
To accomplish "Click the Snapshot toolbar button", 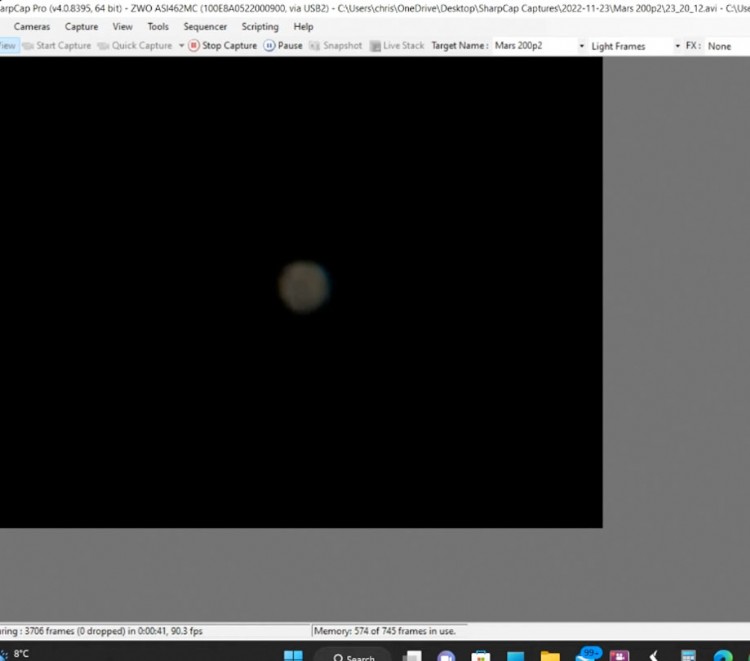I will [335, 46].
